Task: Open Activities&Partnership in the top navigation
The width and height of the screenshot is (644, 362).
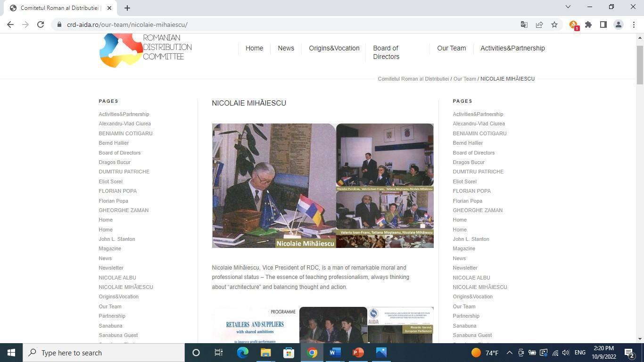Action: point(512,48)
